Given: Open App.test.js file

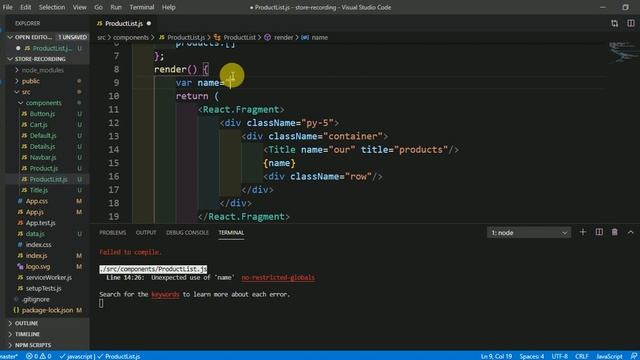Looking at the screenshot, I should tap(40, 223).
